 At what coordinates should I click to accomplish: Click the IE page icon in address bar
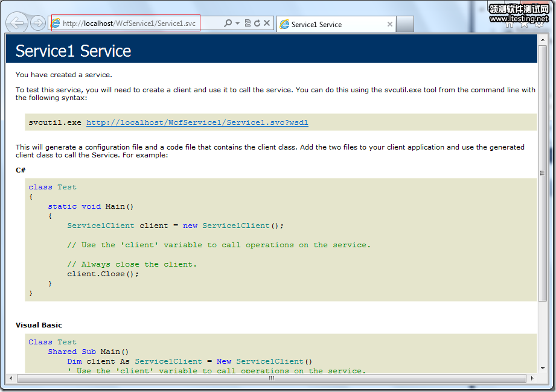point(56,24)
